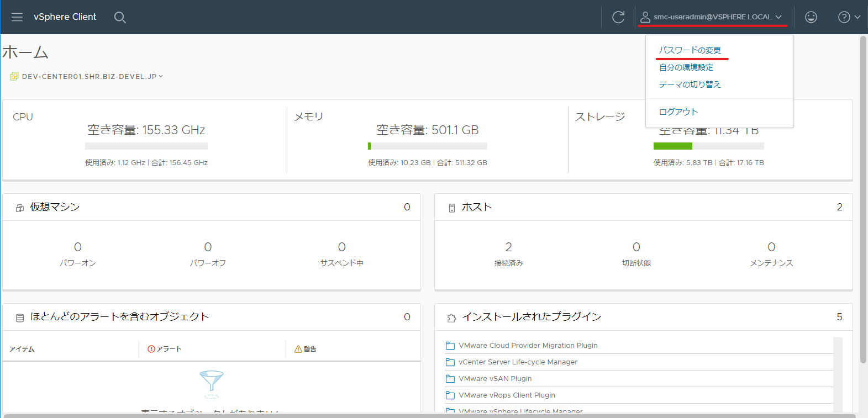The height and width of the screenshot is (418, 868).
Task: Click the VMware vRops Client Plugin text
Action: pyautogui.click(x=507, y=395)
